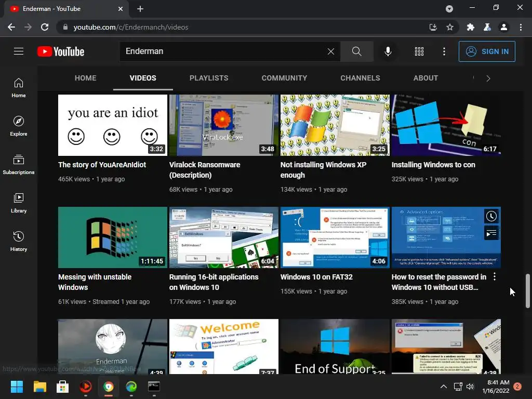This screenshot has width=532, height=399.
Task: Click the magnifier search button
Action: pyautogui.click(x=356, y=51)
